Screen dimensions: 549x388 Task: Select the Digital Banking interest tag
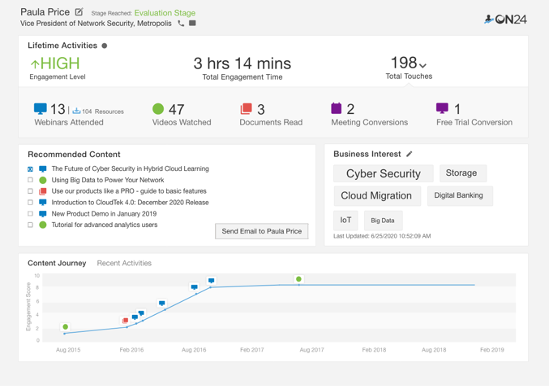[x=459, y=195]
